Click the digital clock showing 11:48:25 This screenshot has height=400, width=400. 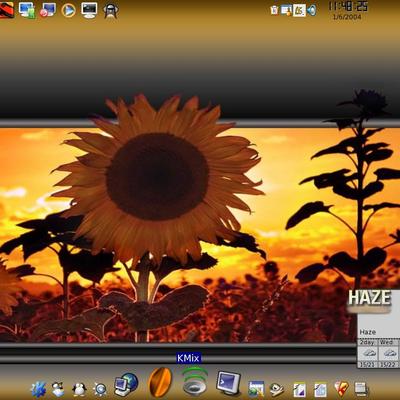[x=348, y=6]
